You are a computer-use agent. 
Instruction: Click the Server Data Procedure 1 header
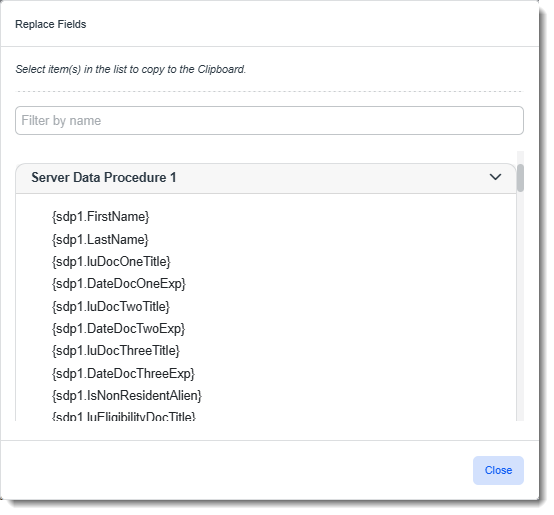pyautogui.click(x=266, y=178)
